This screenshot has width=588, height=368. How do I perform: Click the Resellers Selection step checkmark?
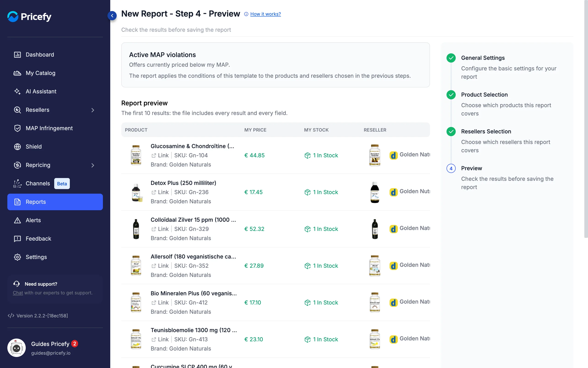click(x=451, y=131)
